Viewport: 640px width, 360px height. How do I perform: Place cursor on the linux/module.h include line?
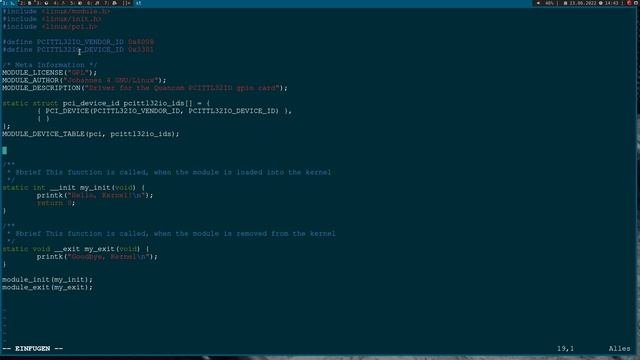coord(56,11)
